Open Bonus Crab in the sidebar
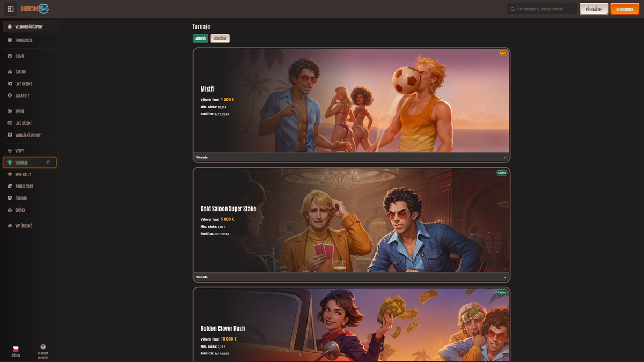 [x=24, y=187]
